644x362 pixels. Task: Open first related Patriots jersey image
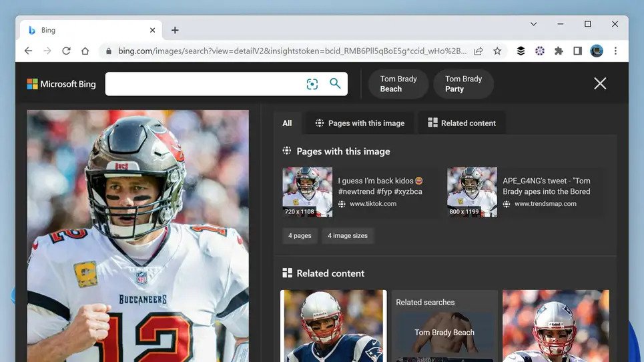click(x=334, y=326)
